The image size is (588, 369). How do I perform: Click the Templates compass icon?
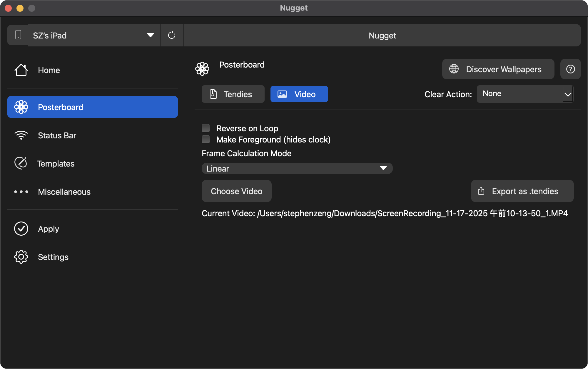coord(21,163)
